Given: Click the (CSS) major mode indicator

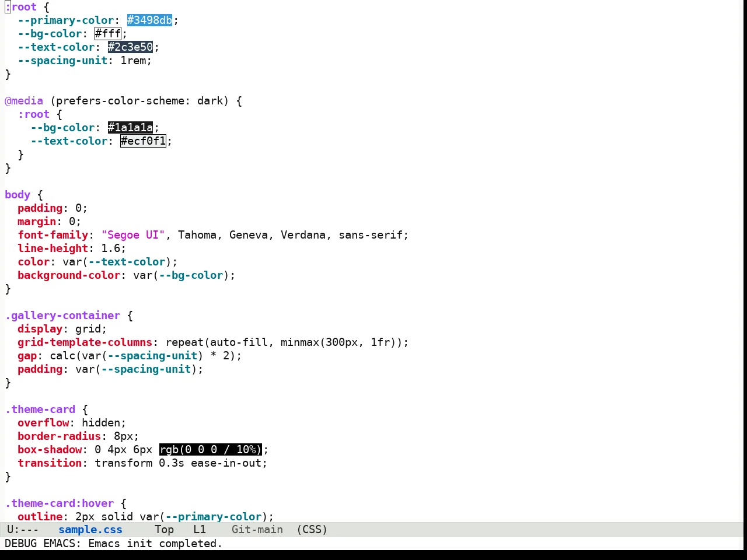Looking at the screenshot, I should (312, 530).
